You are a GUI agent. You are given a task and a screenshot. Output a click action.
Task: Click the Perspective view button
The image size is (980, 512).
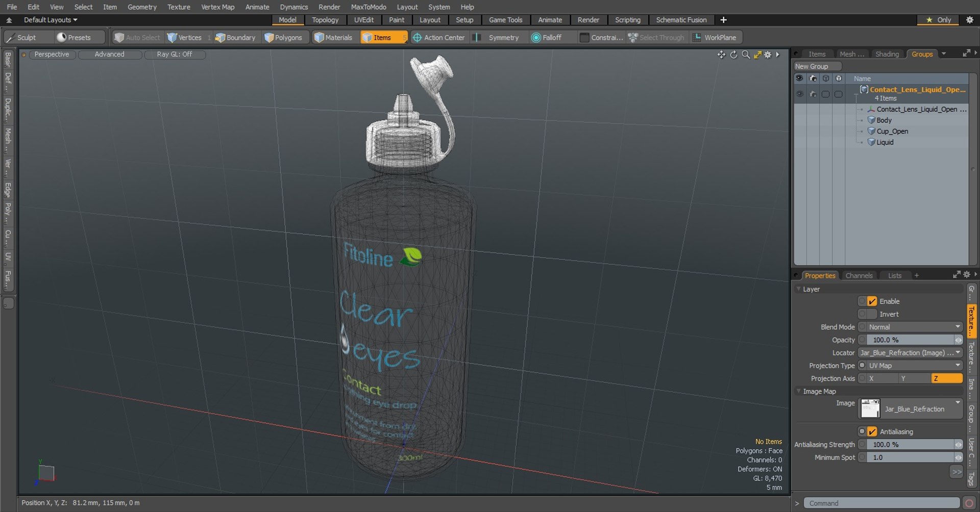coord(52,54)
